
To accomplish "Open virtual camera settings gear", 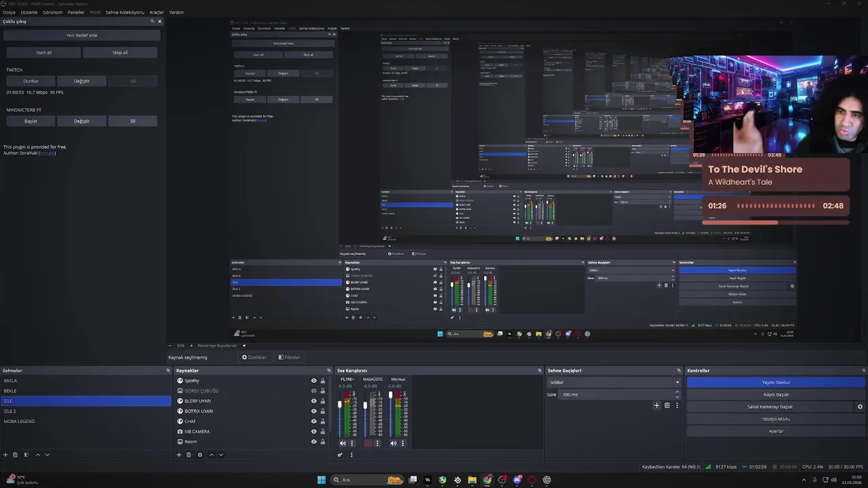I will click(x=860, y=407).
